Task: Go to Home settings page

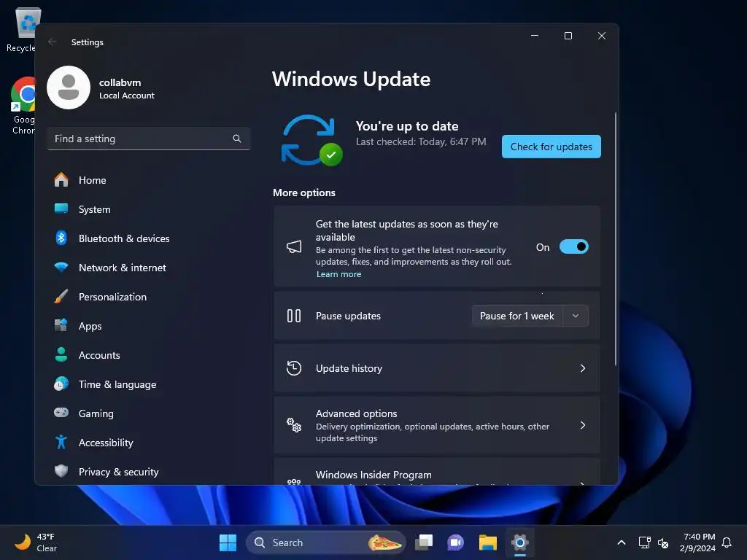Action: click(149, 180)
